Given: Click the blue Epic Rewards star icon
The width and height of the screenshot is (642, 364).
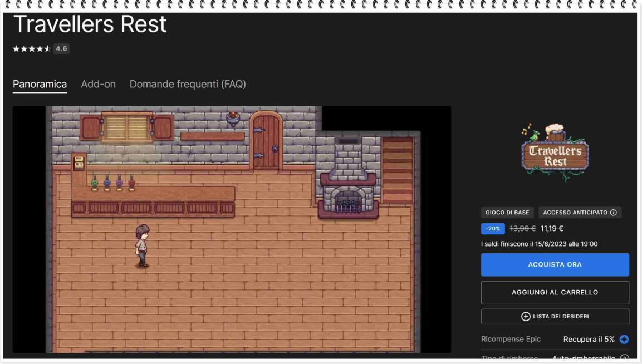Looking at the screenshot, I should 624,340.
